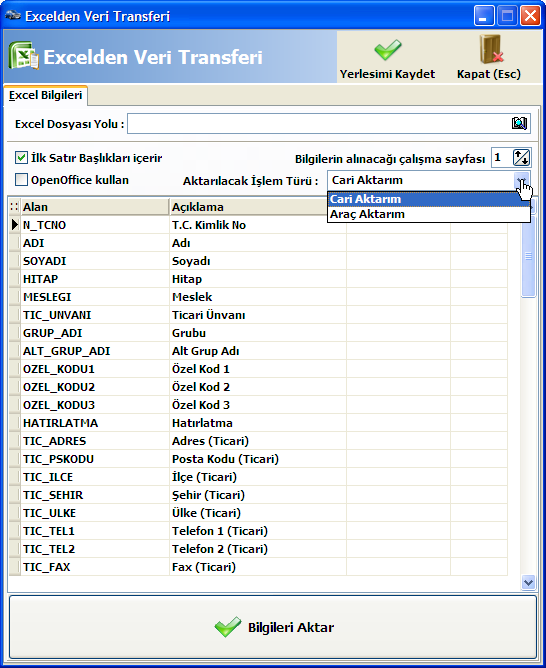Click the Alan column header

[x=95, y=207]
